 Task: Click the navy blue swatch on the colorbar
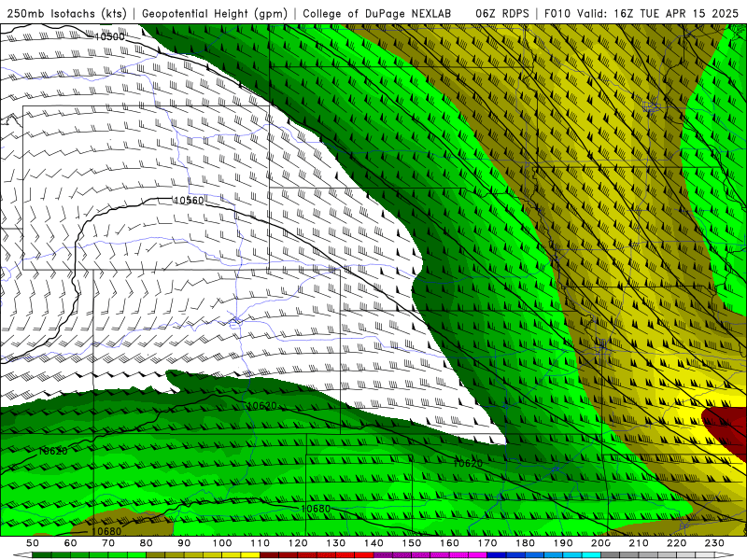point(497,554)
